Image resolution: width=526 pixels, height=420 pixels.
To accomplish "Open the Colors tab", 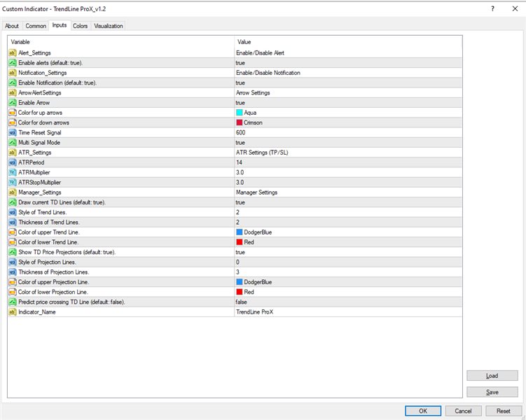I will pos(80,26).
